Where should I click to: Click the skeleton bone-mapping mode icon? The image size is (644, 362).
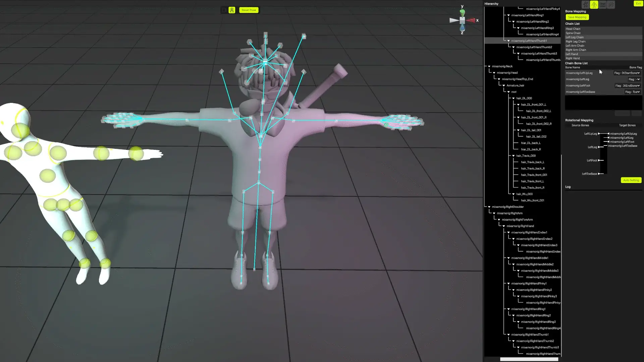594,5
